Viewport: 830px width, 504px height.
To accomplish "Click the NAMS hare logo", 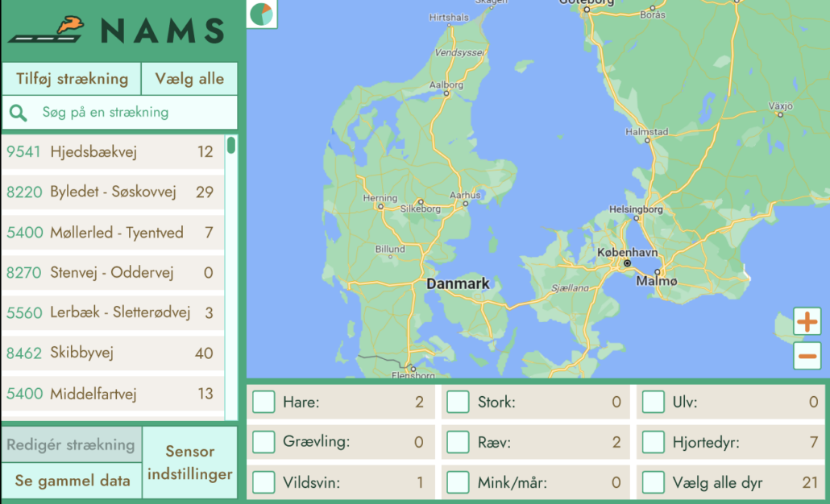I will tap(48, 31).
